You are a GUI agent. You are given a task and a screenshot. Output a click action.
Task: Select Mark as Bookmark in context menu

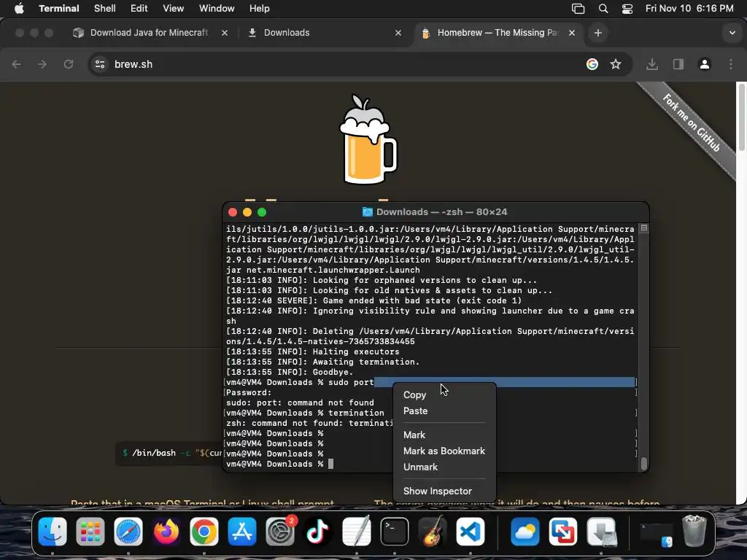click(444, 451)
